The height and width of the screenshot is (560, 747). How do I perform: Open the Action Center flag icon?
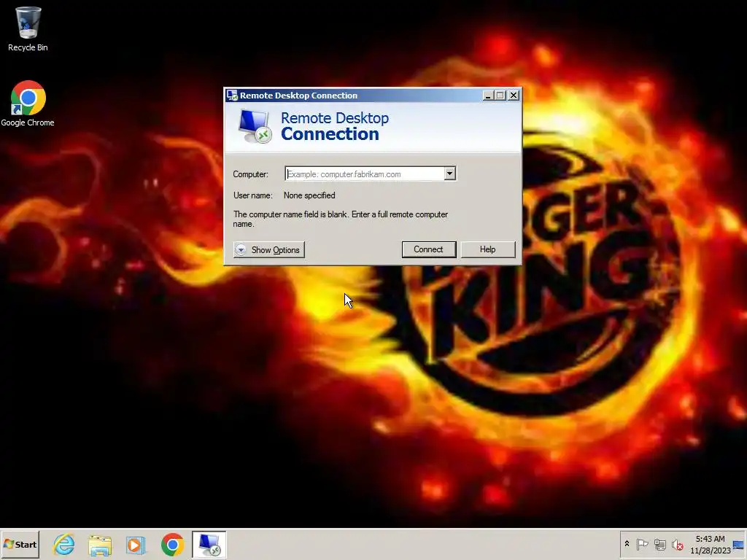click(642, 544)
